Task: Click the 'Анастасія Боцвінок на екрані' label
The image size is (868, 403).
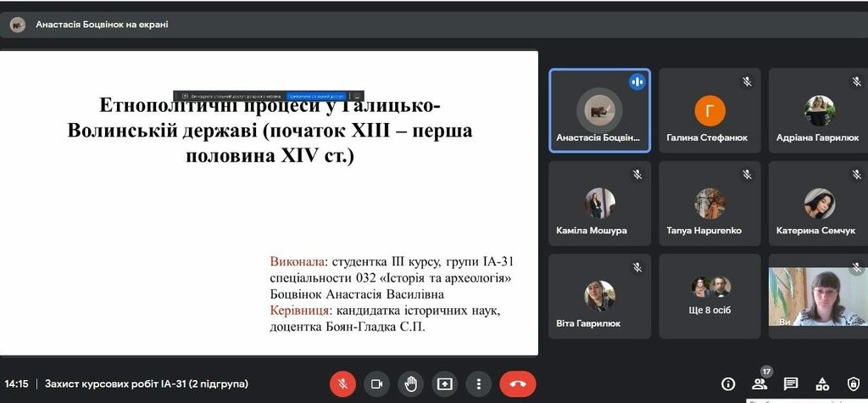Action: 102,25
